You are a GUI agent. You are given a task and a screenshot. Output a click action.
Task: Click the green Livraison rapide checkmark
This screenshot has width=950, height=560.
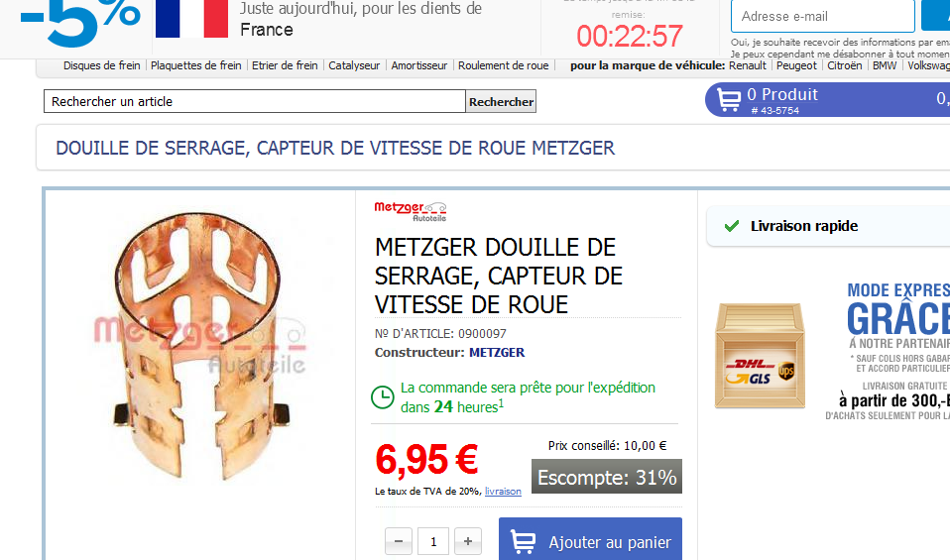tap(732, 226)
